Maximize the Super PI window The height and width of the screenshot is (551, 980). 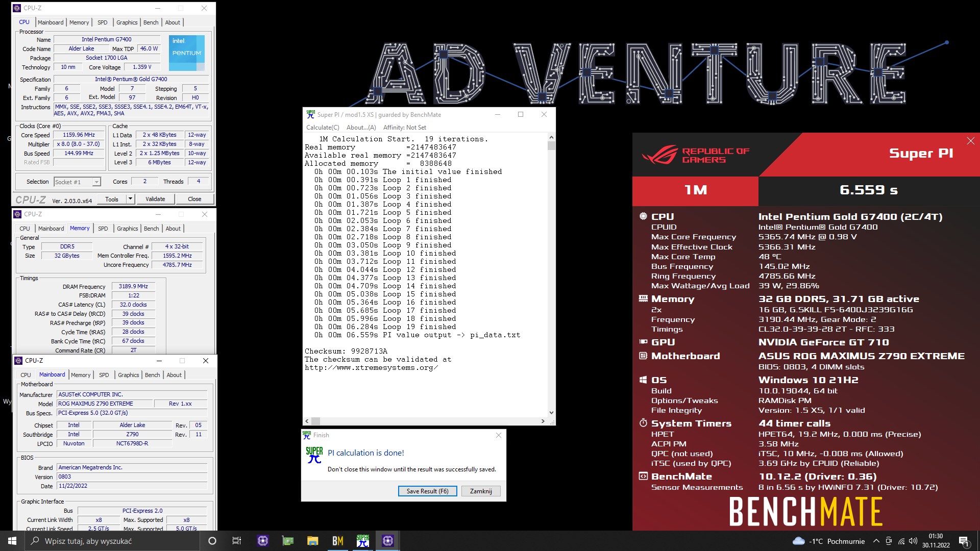521,114
